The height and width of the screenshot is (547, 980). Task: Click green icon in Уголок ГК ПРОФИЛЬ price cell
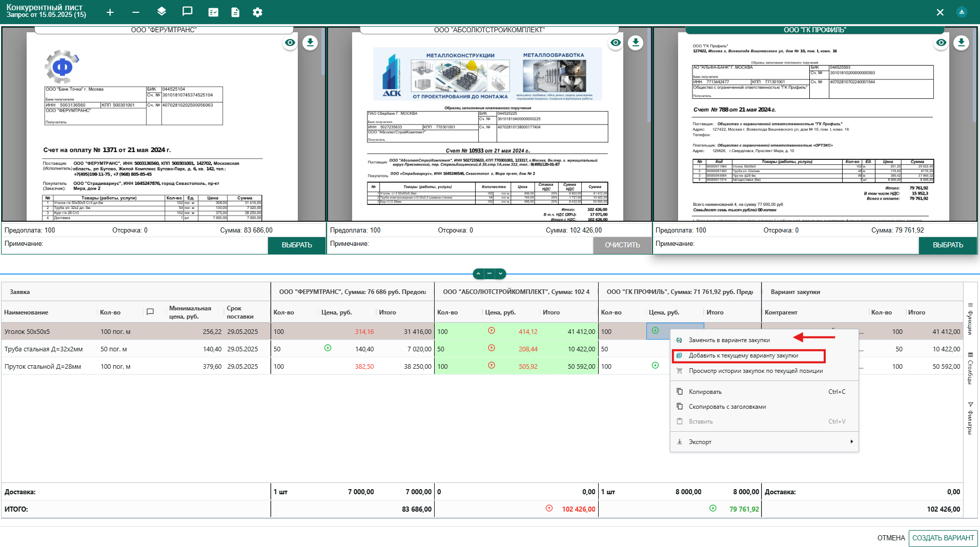coord(655,331)
